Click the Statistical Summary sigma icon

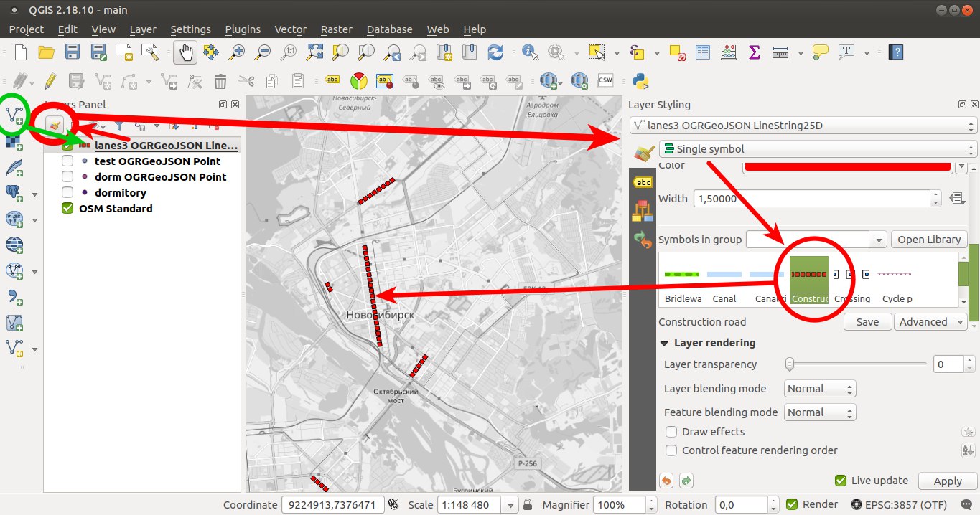click(754, 52)
